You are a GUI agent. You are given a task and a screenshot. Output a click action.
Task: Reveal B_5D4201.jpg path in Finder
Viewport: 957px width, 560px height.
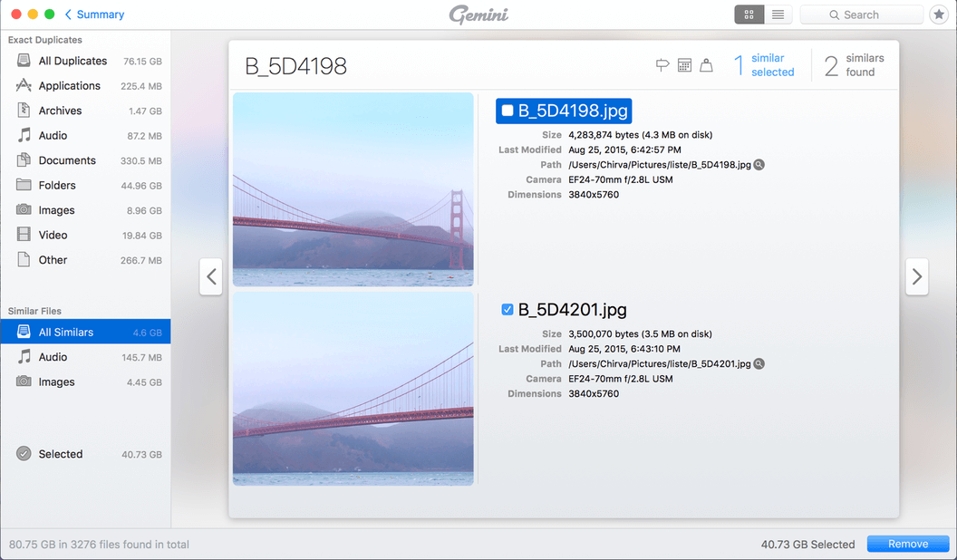click(759, 364)
